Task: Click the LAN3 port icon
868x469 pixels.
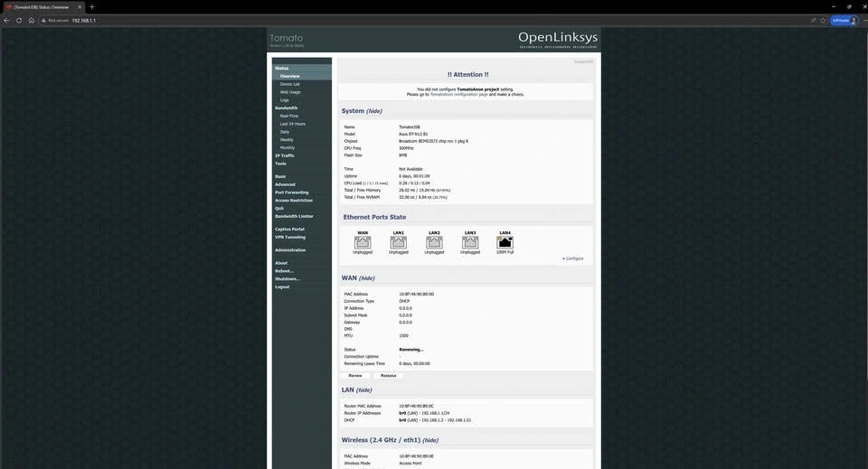Action: pos(470,242)
